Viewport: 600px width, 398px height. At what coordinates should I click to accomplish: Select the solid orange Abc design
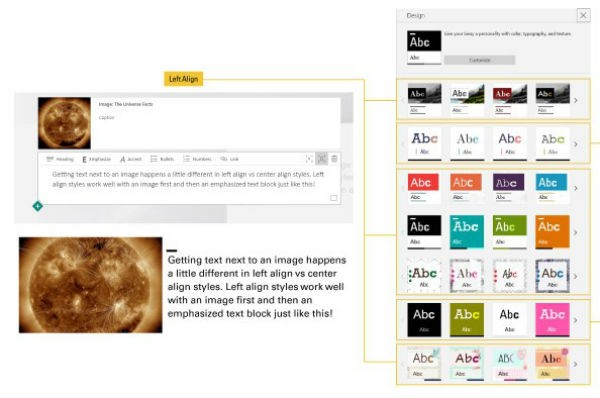click(553, 232)
